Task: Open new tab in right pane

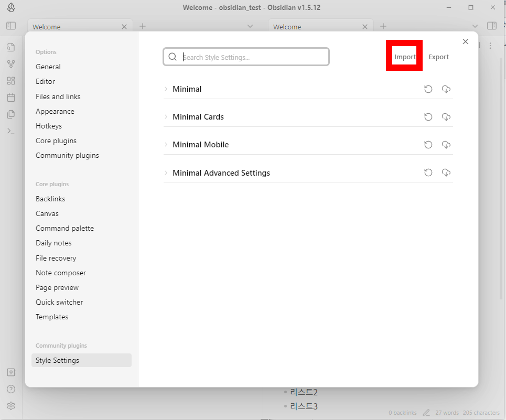Action: click(383, 26)
